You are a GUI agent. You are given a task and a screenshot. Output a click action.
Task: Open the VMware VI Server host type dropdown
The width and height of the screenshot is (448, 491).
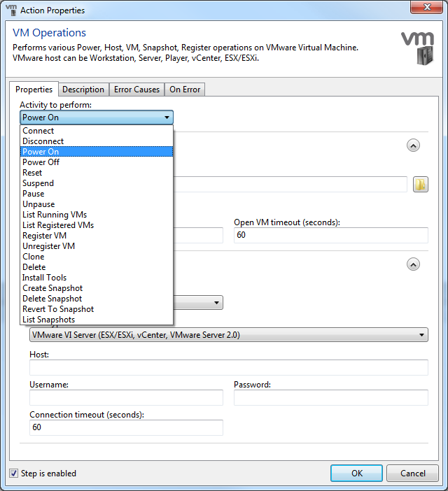229,335
